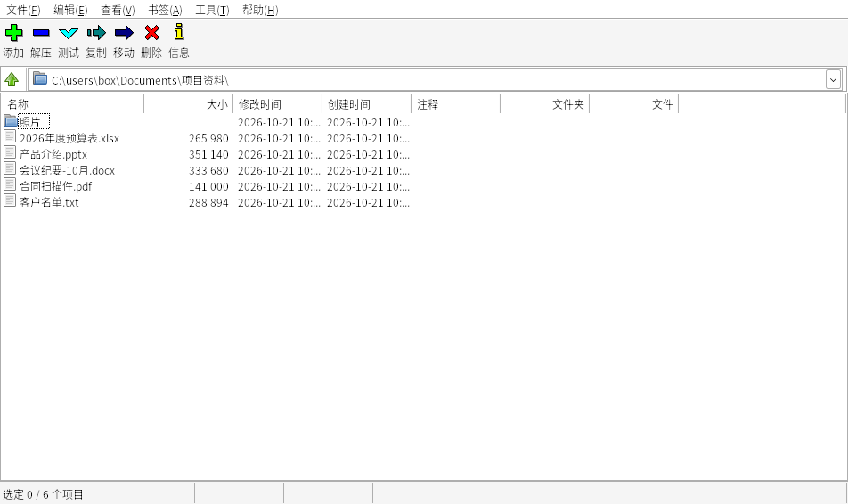Open the 书签(A) menu

pyautogui.click(x=165, y=11)
